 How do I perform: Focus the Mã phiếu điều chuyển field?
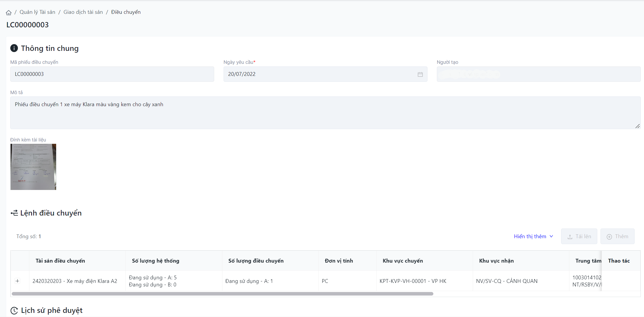(112, 74)
